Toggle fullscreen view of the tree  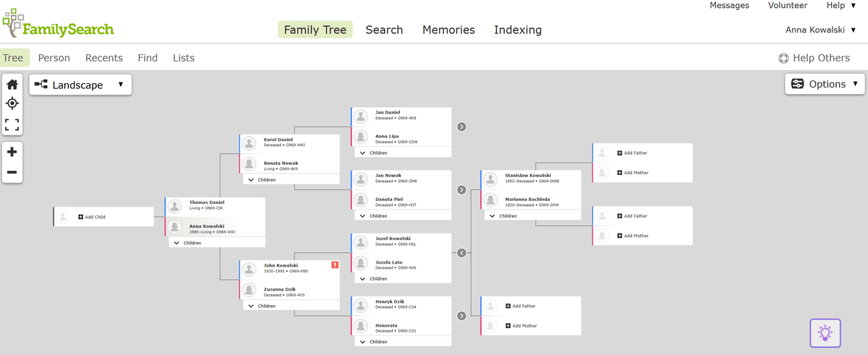[x=12, y=124]
